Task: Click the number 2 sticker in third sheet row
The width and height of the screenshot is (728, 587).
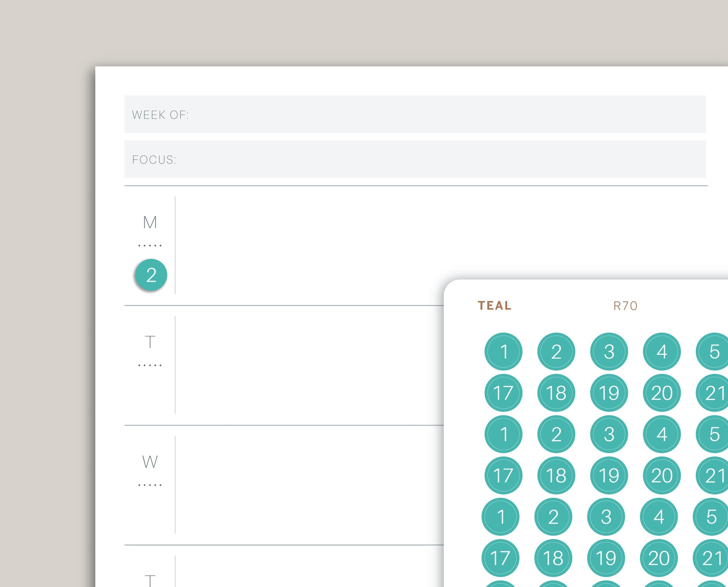Action: click(556, 434)
